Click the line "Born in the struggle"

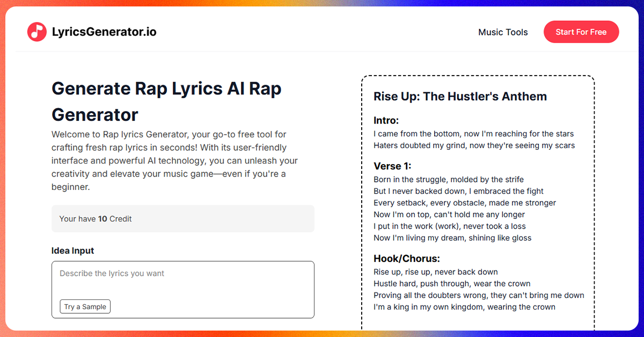point(449,179)
